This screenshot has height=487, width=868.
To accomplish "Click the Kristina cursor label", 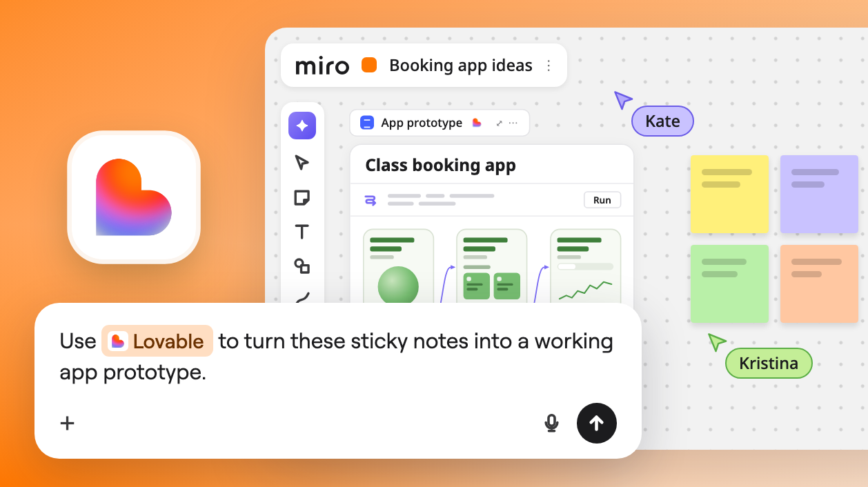I will tap(769, 363).
